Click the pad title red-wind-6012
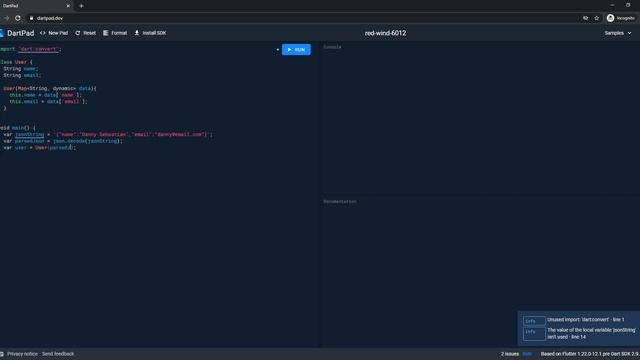The height and width of the screenshot is (360, 640). tap(385, 33)
